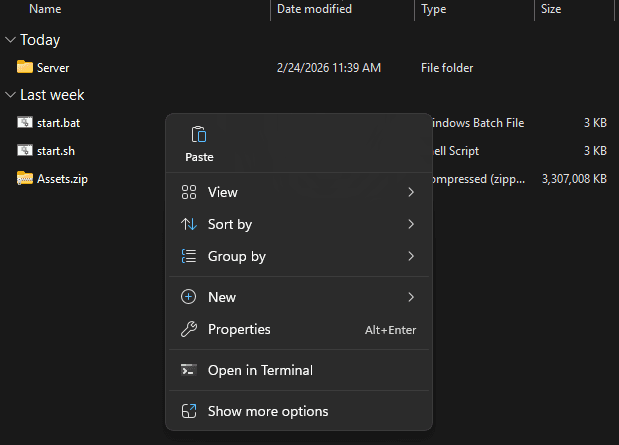Sort by Date modified column header
The image size is (619, 445).
click(314, 9)
